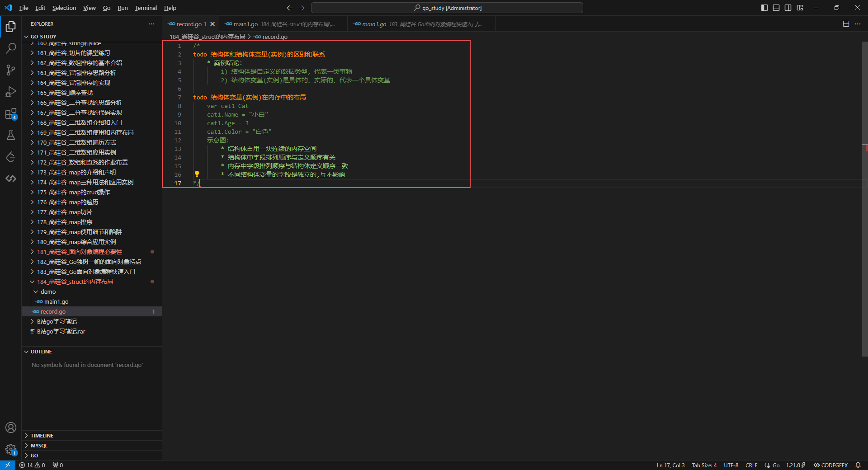This screenshot has height=470, width=868.
Task: Open Explorer Views and More Actions ellipsis
Action: (x=151, y=24)
